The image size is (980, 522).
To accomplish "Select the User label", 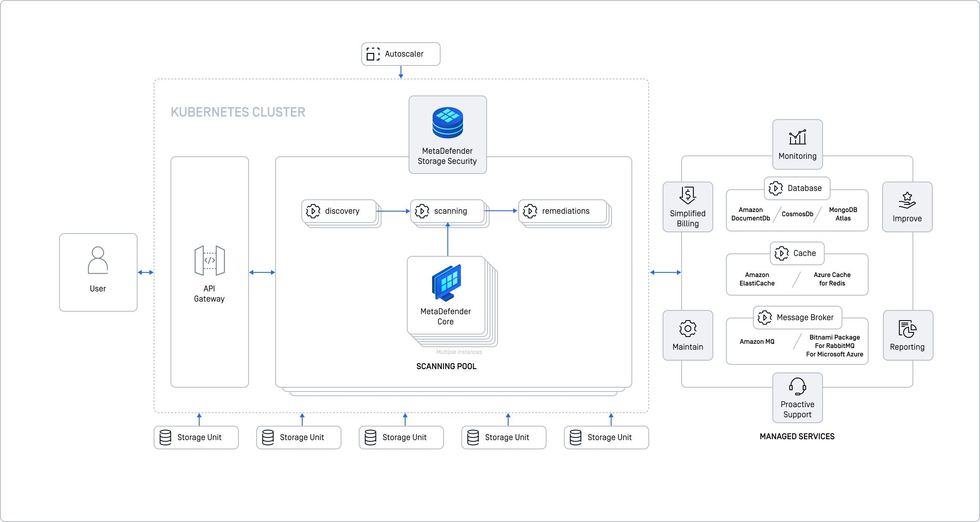I will tap(98, 289).
